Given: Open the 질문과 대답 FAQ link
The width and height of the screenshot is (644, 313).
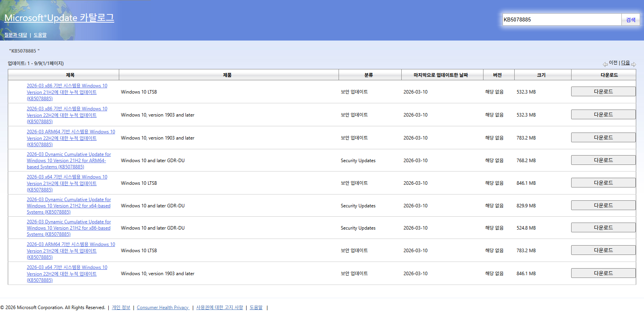Looking at the screenshot, I should tap(16, 35).
